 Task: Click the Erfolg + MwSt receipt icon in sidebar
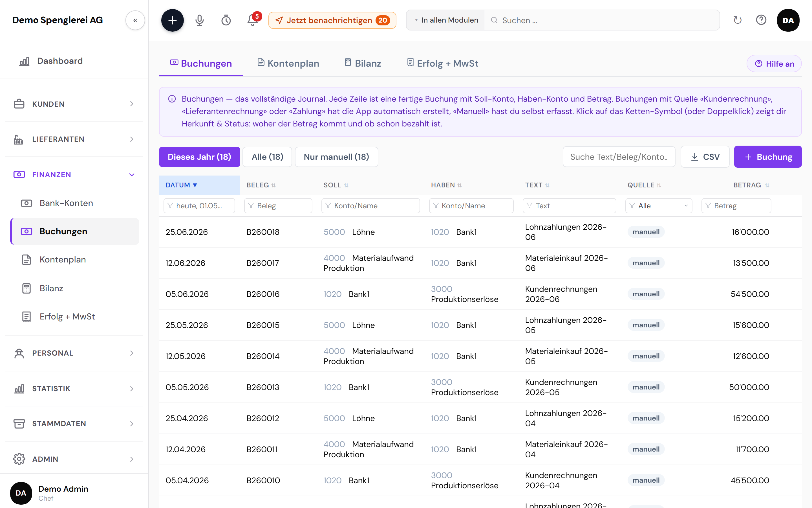[27, 316]
